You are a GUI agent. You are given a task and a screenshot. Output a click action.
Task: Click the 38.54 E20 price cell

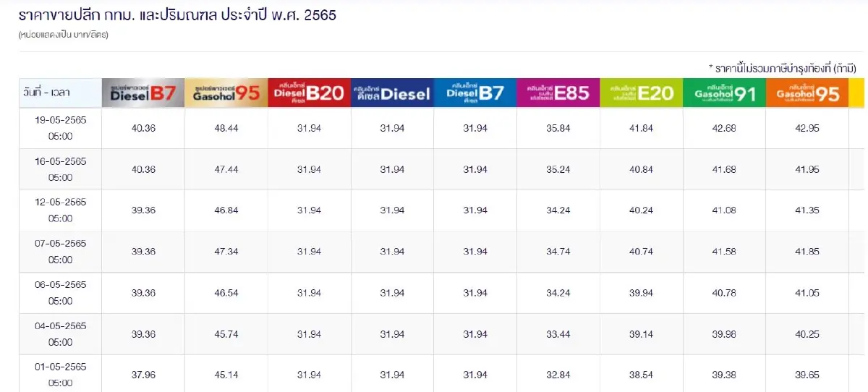642,375
